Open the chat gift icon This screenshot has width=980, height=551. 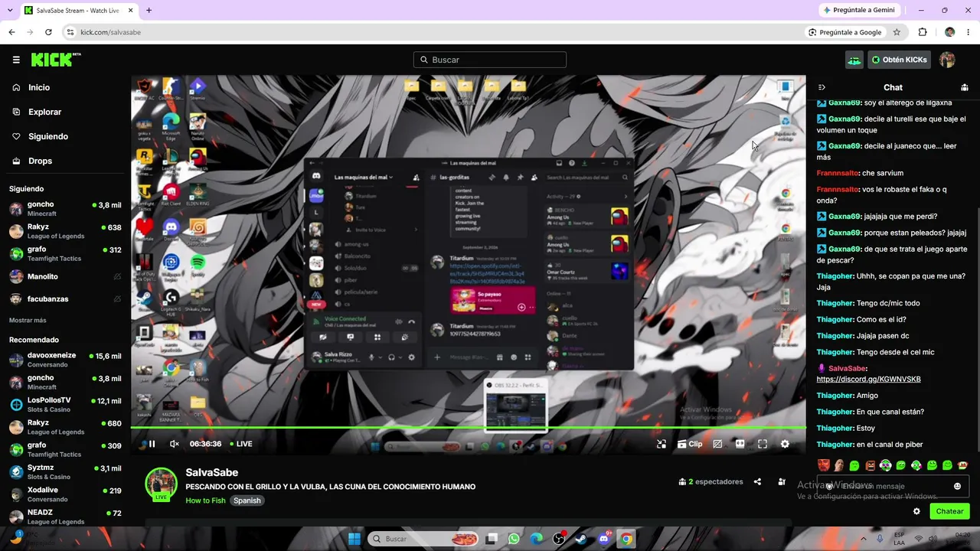(x=964, y=87)
